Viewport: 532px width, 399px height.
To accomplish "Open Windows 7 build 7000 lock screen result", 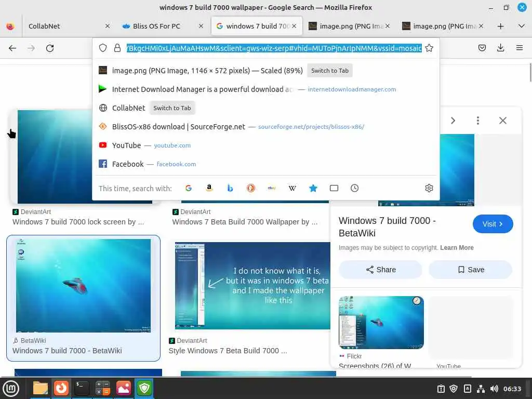I will coord(78,222).
